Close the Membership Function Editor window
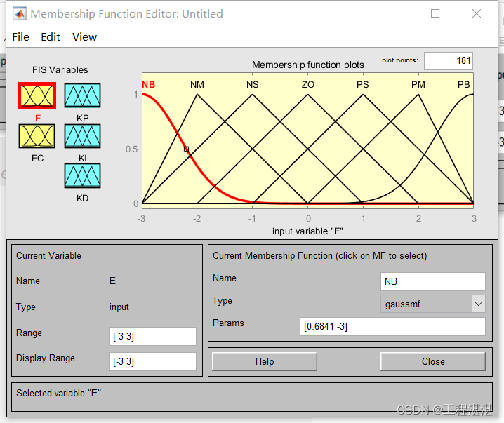 pos(477,13)
